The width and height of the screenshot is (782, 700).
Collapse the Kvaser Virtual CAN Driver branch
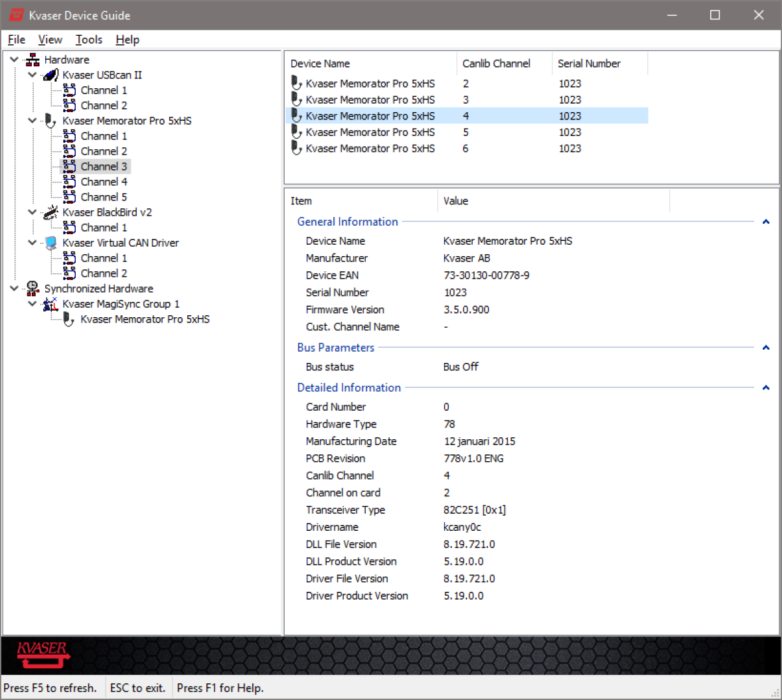31,243
